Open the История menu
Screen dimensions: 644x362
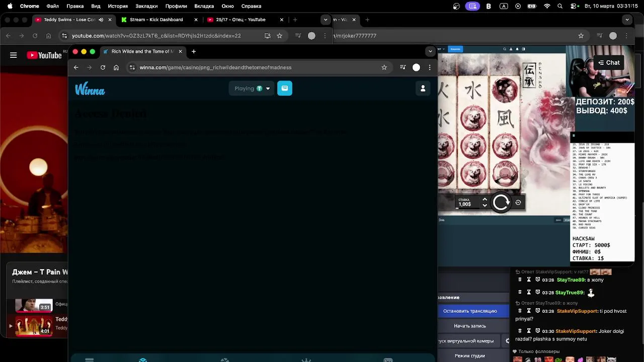(118, 6)
